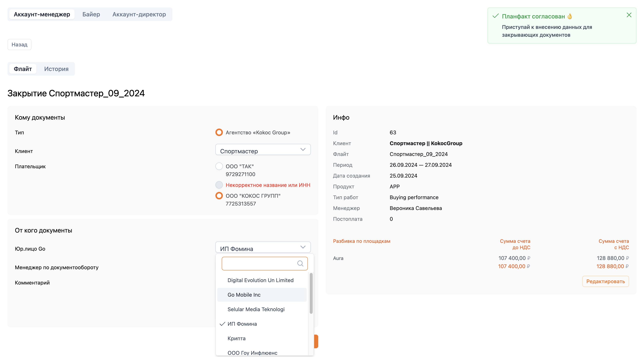This screenshot has width=644, height=357.
Task: Choose Go Mobile Inc from list
Action: tap(244, 295)
